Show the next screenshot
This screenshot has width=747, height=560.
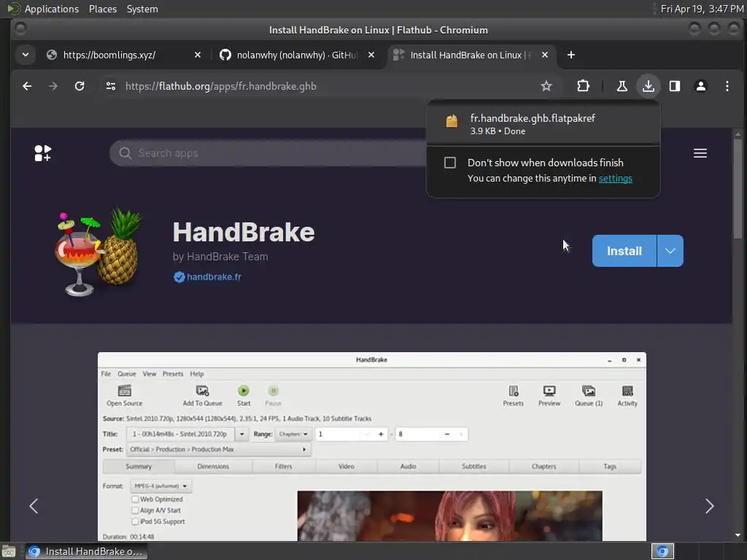[x=709, y=506]
